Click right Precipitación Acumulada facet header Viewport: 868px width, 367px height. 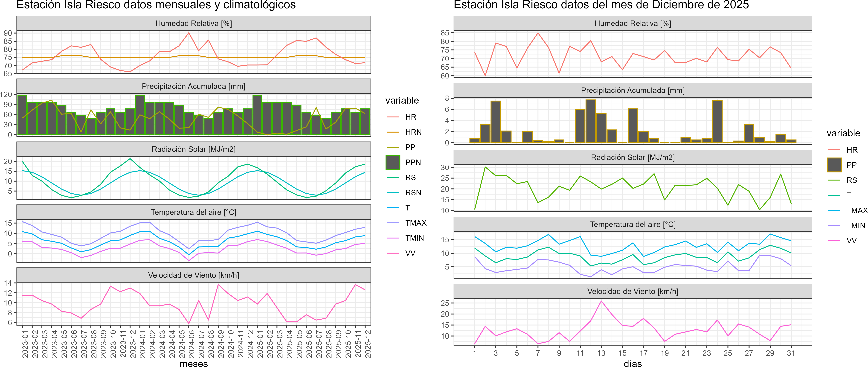coord(633,90)
